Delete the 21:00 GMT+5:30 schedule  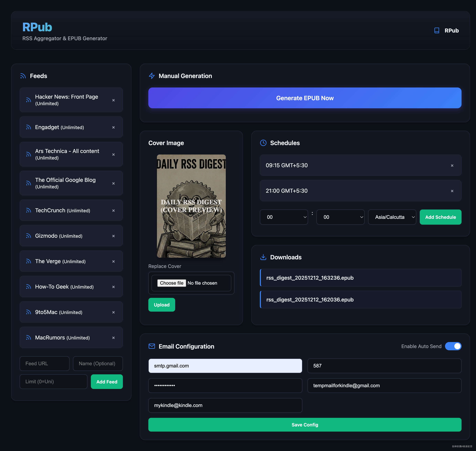[x=452, y=191]
